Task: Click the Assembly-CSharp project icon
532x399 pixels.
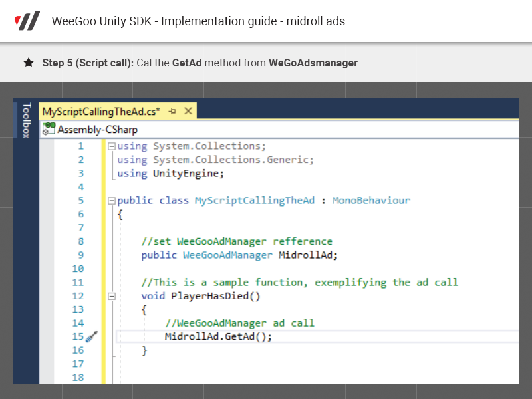Action: (49, 129)
